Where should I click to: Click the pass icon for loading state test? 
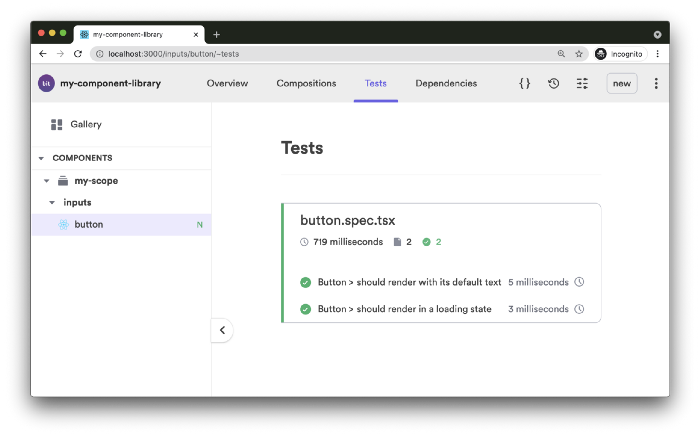[305, 309]
